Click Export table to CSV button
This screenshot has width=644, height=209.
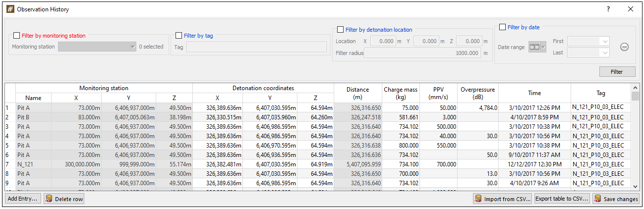[x=562, y=199]
